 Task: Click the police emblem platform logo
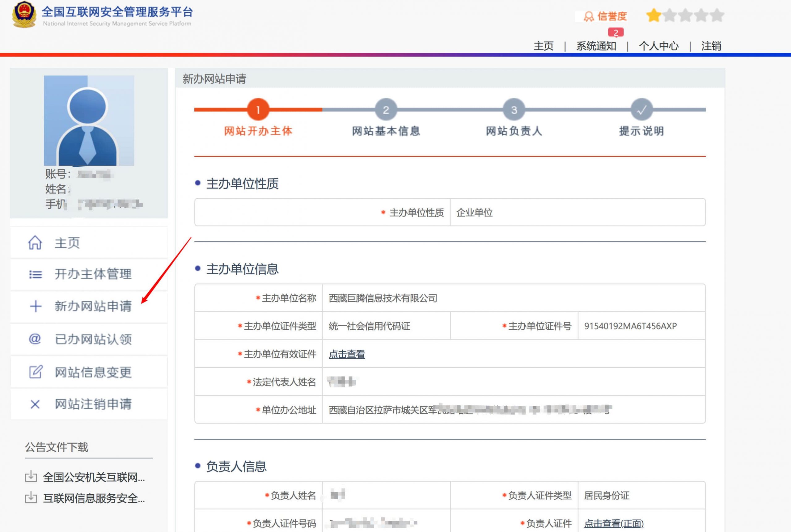(x=24, y=14)
